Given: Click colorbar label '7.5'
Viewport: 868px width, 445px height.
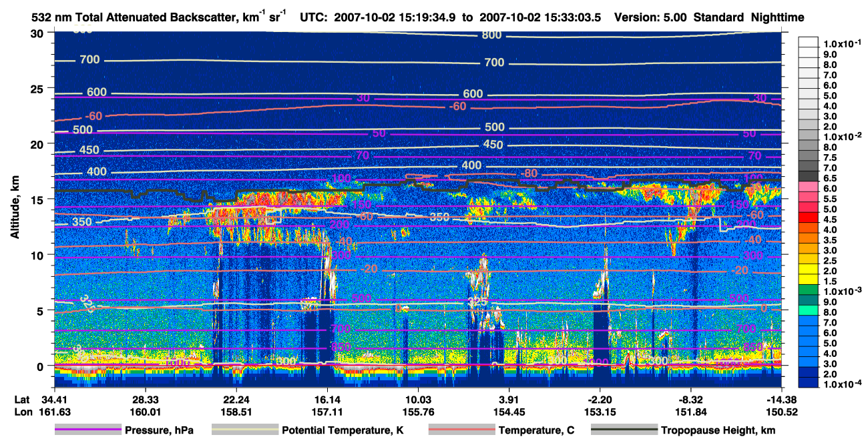Looking at the screenshot, I should [831, 157].
